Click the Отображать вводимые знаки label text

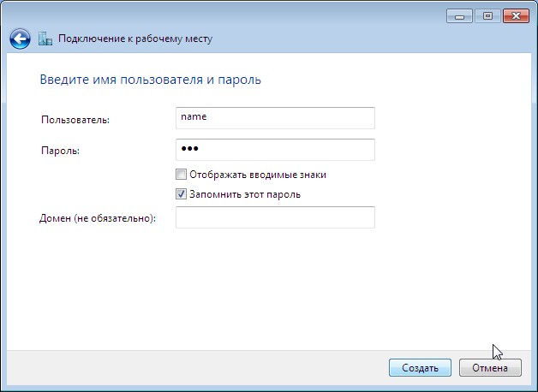[258, 175]
